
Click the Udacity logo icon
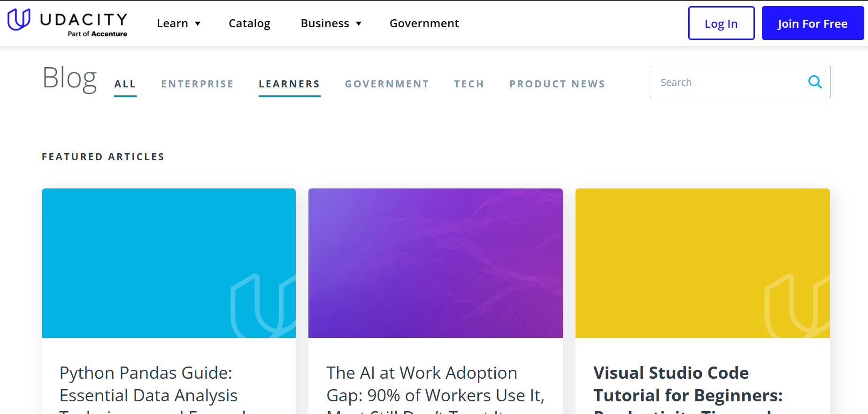pos(19,20)
